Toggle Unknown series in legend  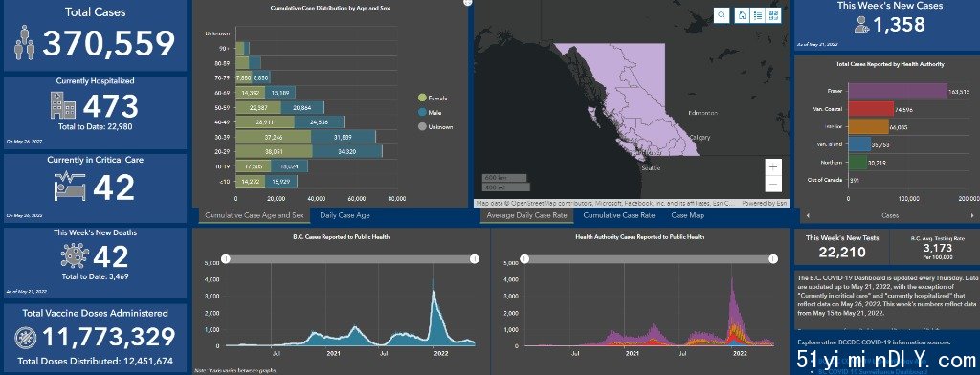tap(435, 127)
